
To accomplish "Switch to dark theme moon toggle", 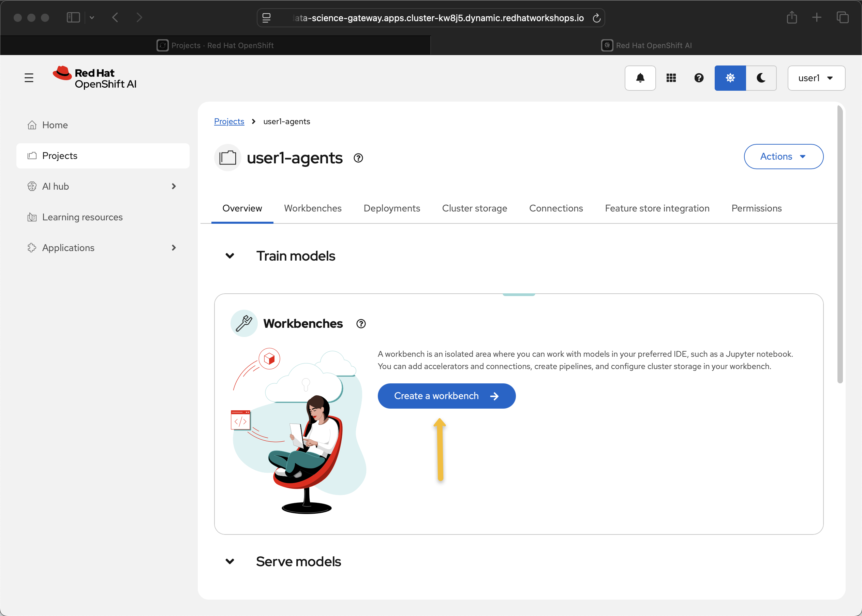I will coord(761,78).
